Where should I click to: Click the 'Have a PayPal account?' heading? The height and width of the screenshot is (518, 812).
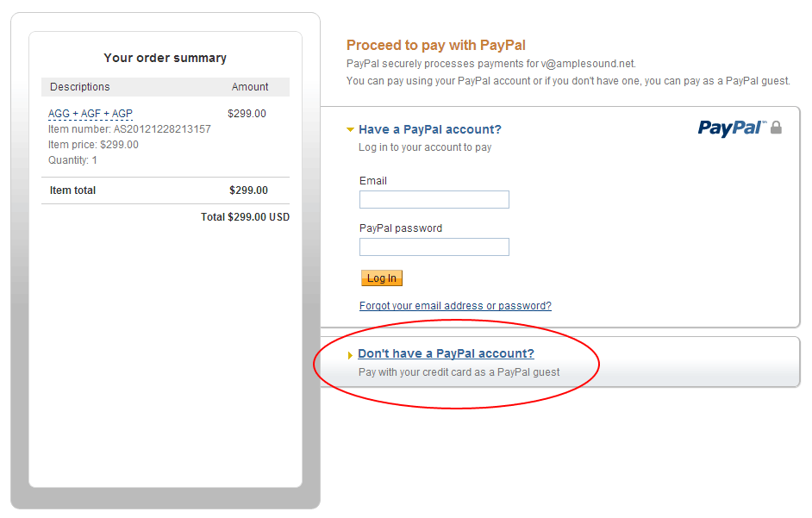pos(429,129)
